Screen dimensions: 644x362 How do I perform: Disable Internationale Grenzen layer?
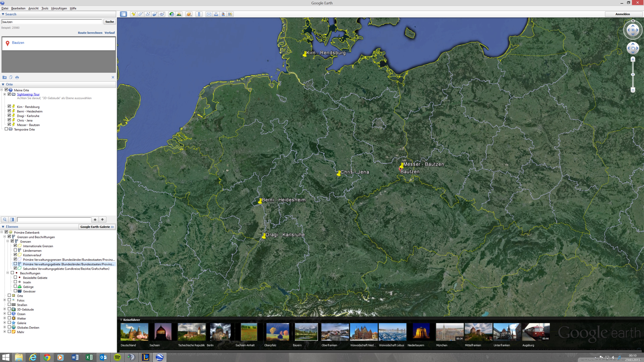tap(15, 246)
